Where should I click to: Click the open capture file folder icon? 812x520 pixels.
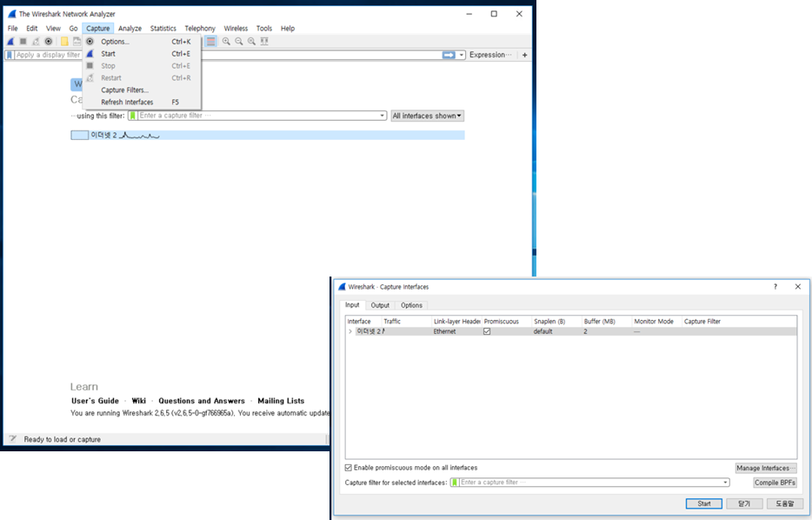click(x=64, y=42)
